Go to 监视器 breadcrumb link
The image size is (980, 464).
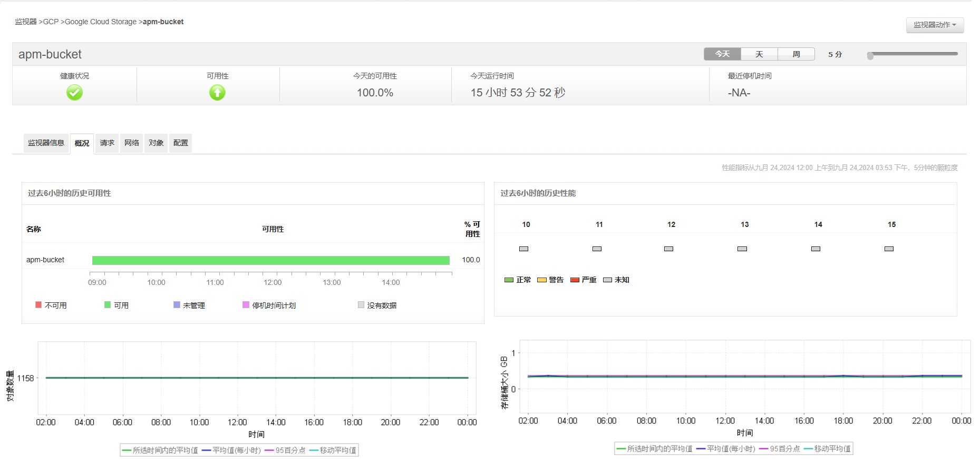tap(26, 22)
